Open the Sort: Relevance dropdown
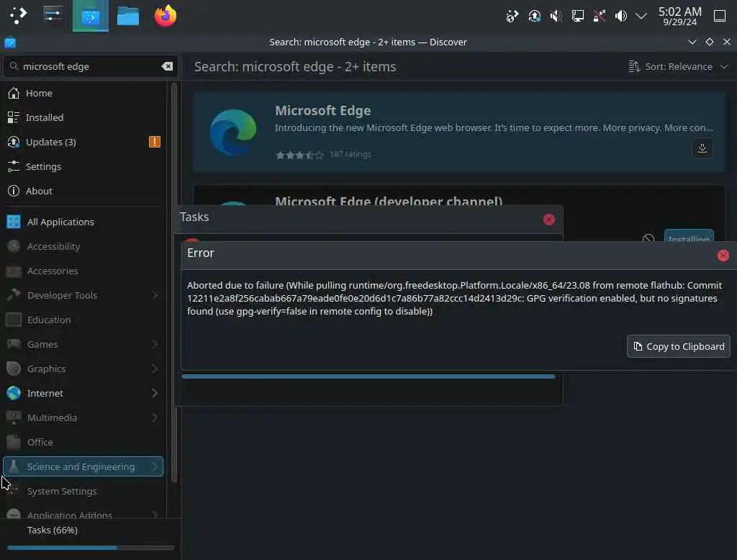The height and width of the screenshot is (560, 737). [x=678, y=67]
